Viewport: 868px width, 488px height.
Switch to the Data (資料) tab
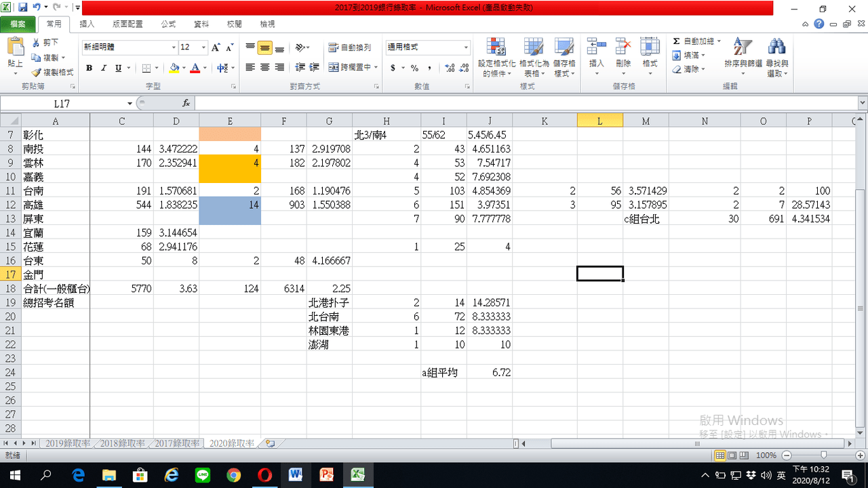[x=201, y=24]
